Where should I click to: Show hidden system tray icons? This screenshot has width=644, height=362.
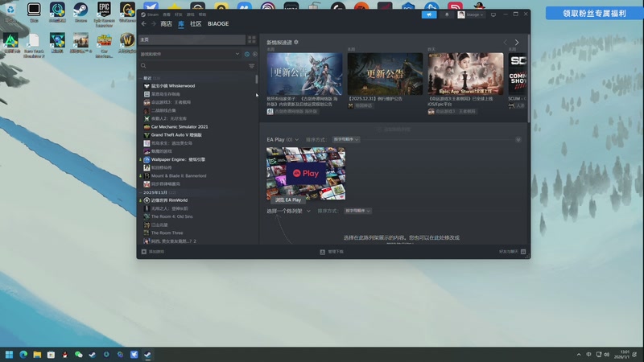(x=579, y=355)
